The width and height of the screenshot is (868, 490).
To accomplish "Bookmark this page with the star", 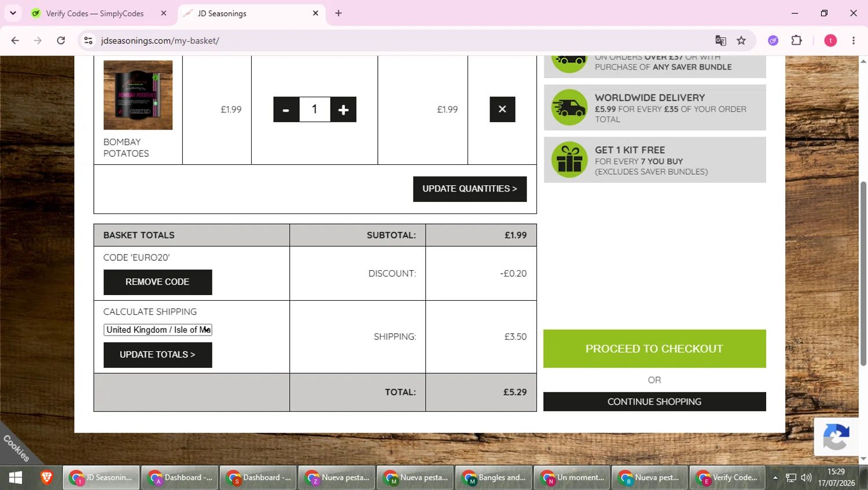I will [x=741, y=40].
